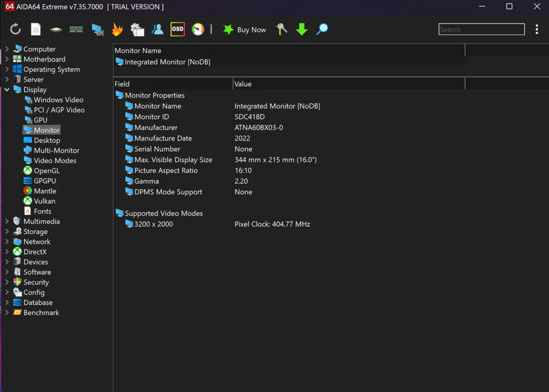Open the report wizard clipboard icon
This screenshot has height=392, width=549.
(137, 30)
